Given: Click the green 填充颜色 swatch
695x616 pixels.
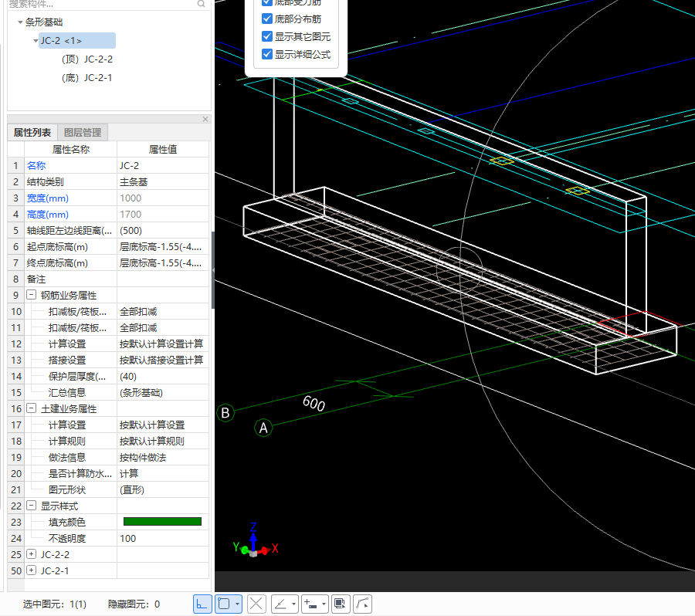Looking at the screenshot, I should point(162,522).
